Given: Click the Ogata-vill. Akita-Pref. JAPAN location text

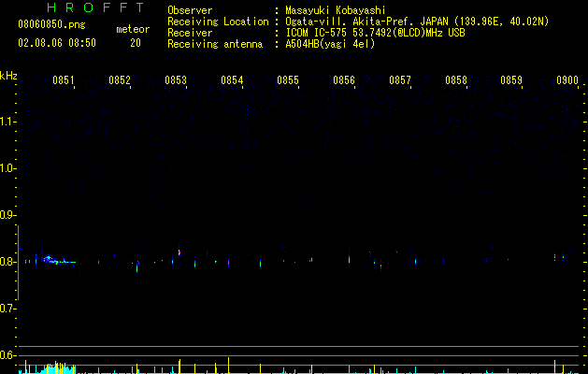Looking at the screenshot, I should point(417,22).
